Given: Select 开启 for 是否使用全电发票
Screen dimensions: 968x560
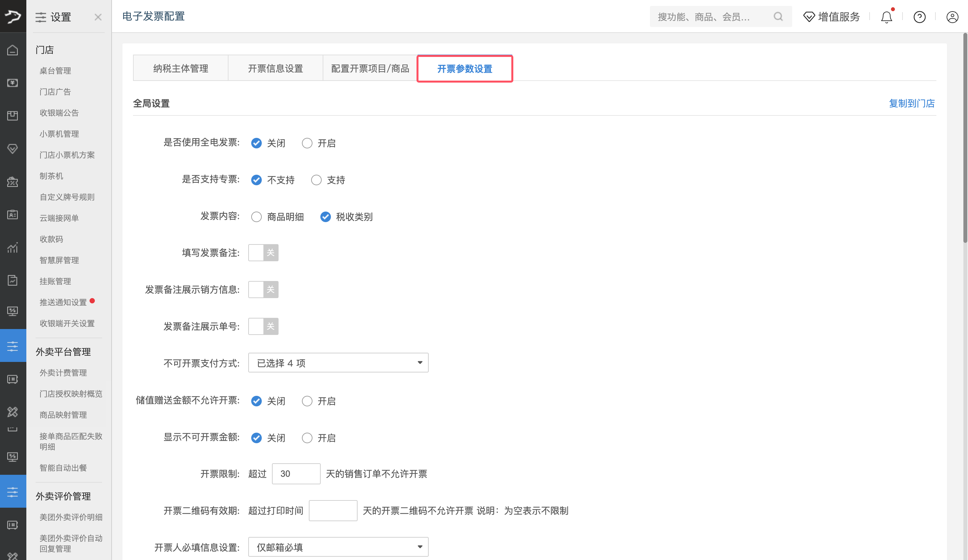Looking at the screenshot, I should pyautogui.click(x=307, y=143).
